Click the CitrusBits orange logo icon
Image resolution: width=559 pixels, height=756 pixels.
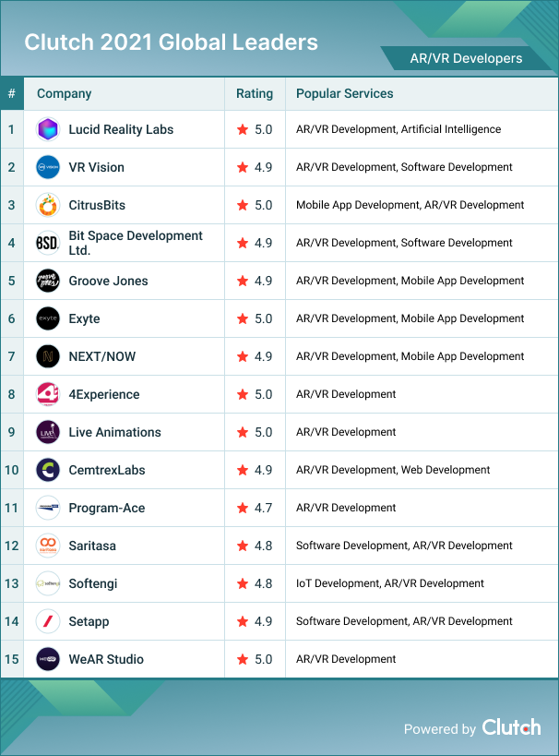[x=48, y=205]
